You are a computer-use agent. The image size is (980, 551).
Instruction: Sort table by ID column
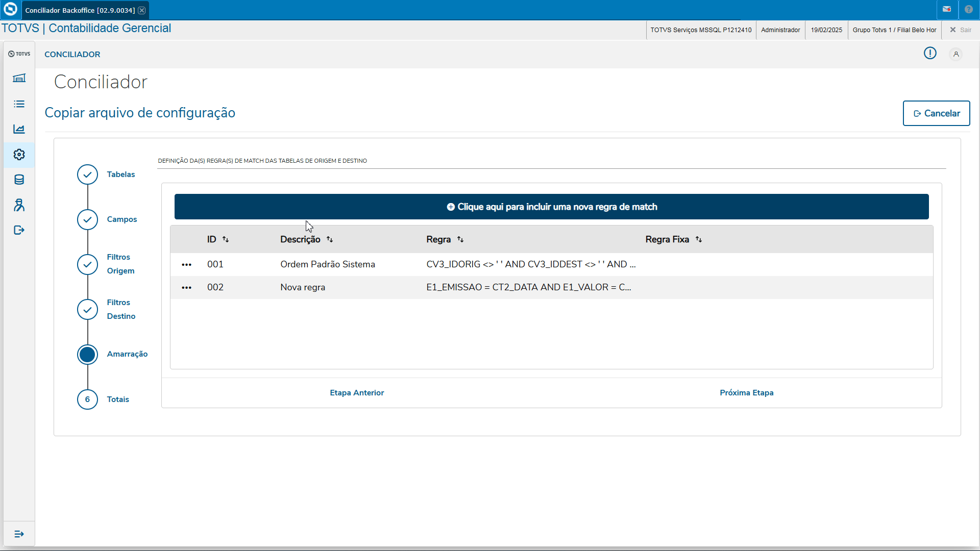click(226, 240)
